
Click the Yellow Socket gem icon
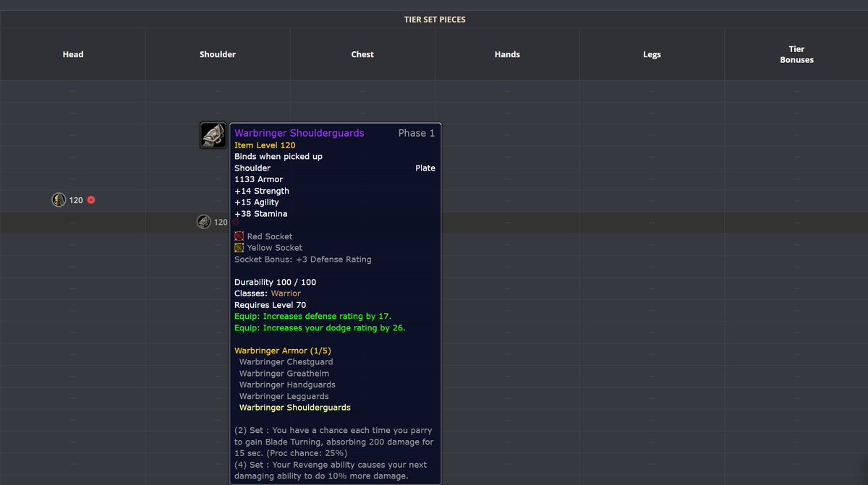coord(239,248)
